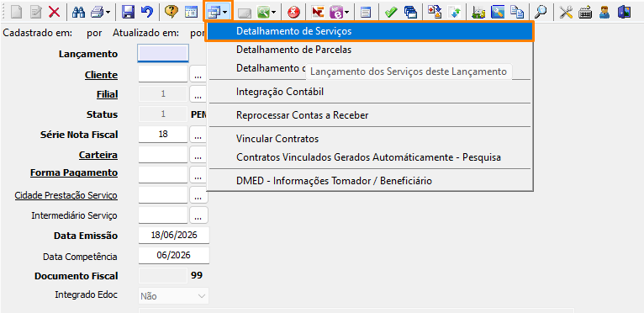The image size is (644, 313).
Task: Click the Cidade Prestação Serviço input field
Action: pos(163,195)
